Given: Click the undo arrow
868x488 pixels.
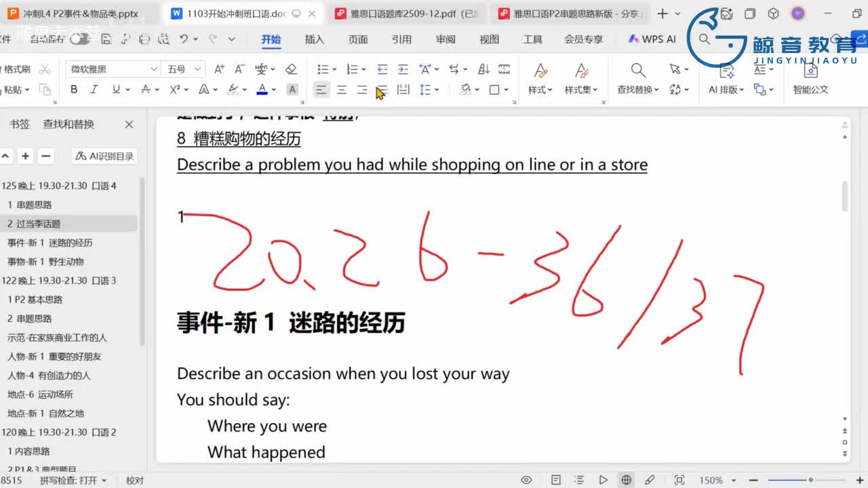Looking at the screenshot, I should (x=183, y=39).
